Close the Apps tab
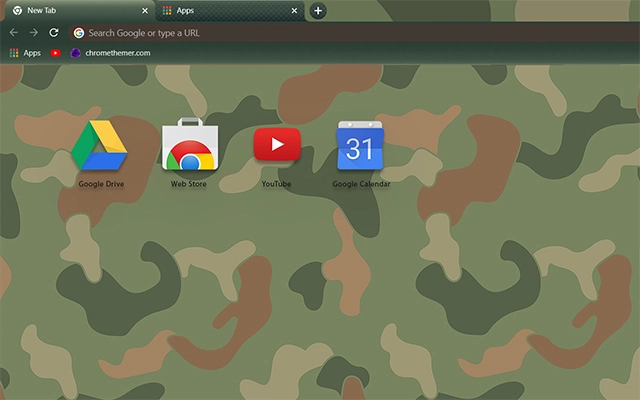The height and width of the screenshot is (400, 640). click(294, 11)
